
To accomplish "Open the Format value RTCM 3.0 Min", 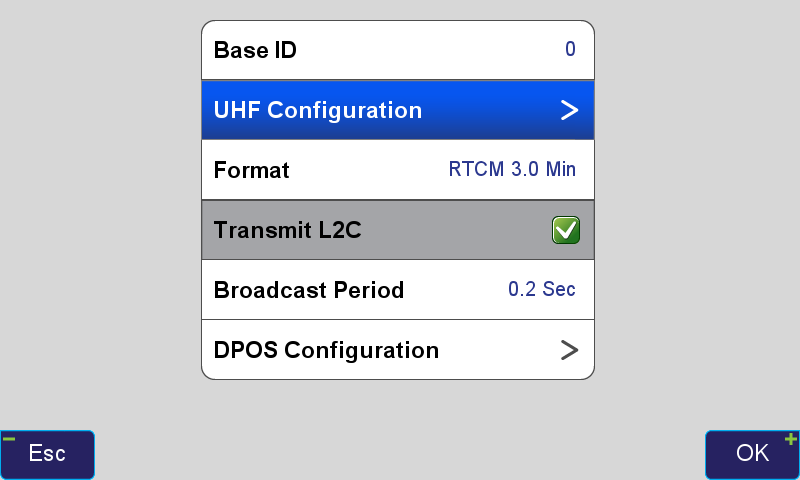I will (511, 170).
